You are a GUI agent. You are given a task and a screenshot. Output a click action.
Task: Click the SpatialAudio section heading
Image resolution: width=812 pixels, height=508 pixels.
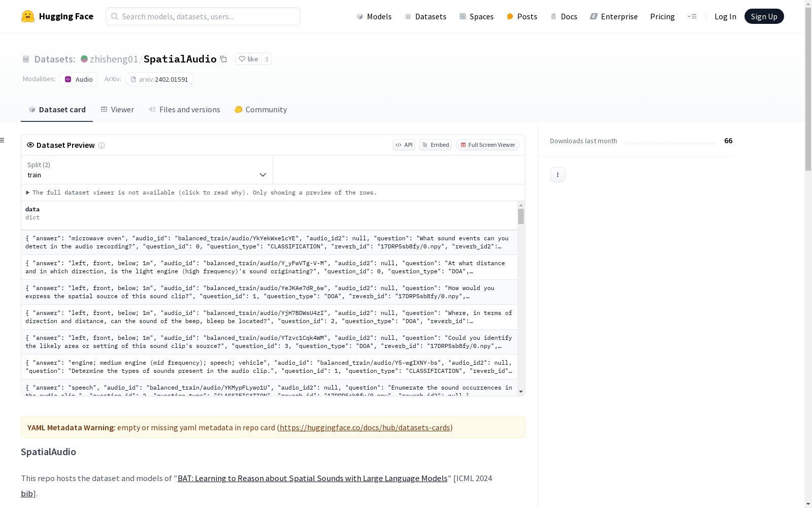(49, 452)
